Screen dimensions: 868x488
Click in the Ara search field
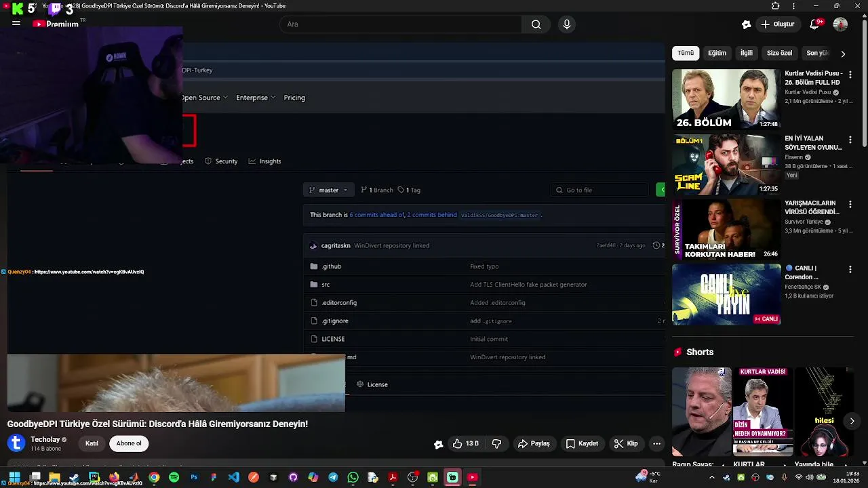point(401,24)
